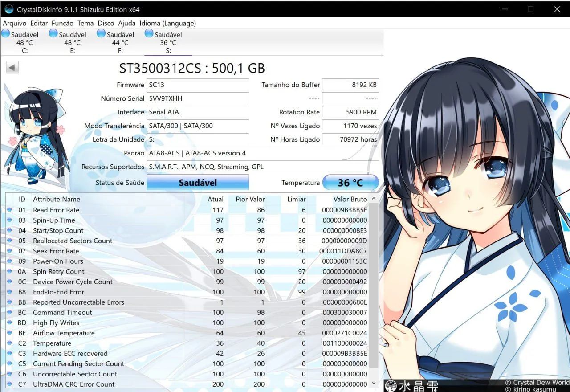Click the ST3500312CS disk model title
The width and height of the screenshot is (570, 392).
pos(192,68)
